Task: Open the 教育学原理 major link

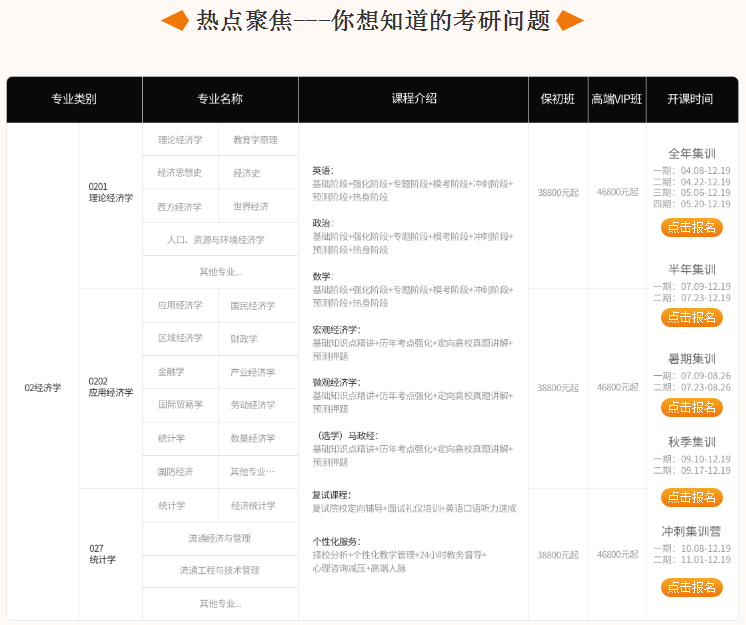Action: click(255, 140)
